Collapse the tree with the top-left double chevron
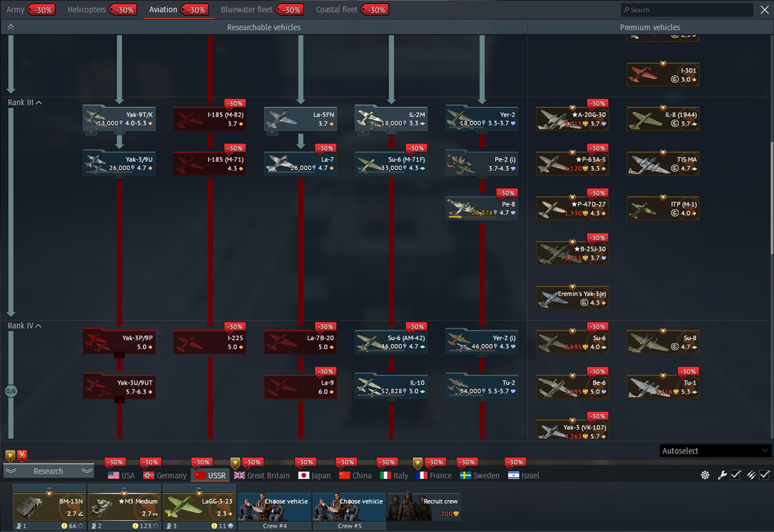Screen dimensions: 774x532 11,27
